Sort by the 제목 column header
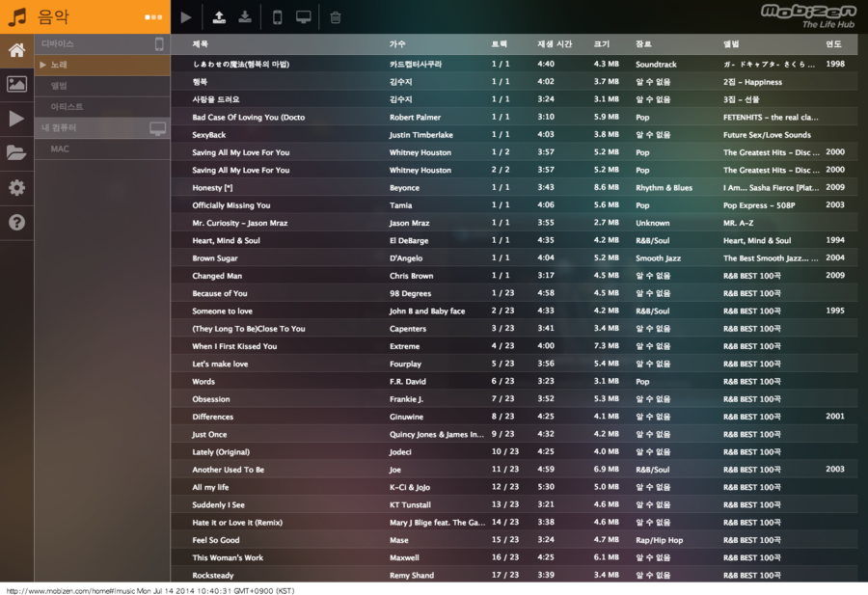Image resolution: width=868 pixels, height=595 pixels. [x=201, y=43]
